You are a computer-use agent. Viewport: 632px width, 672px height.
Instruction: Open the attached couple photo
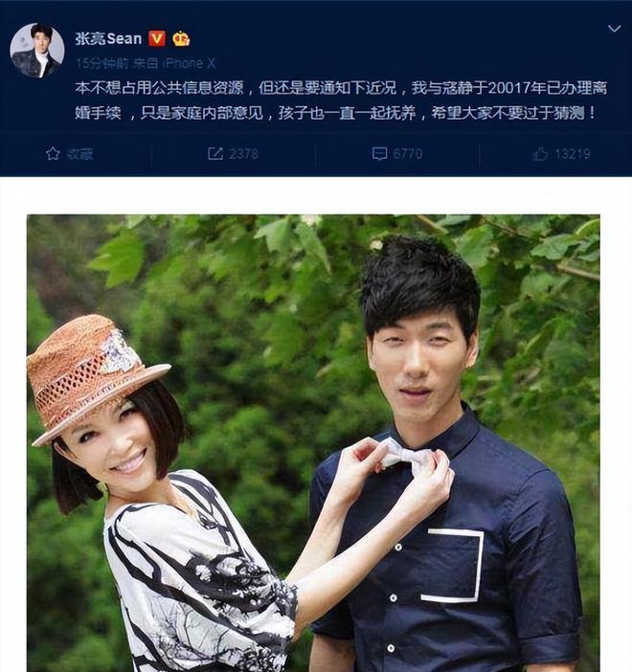point(313,443)
